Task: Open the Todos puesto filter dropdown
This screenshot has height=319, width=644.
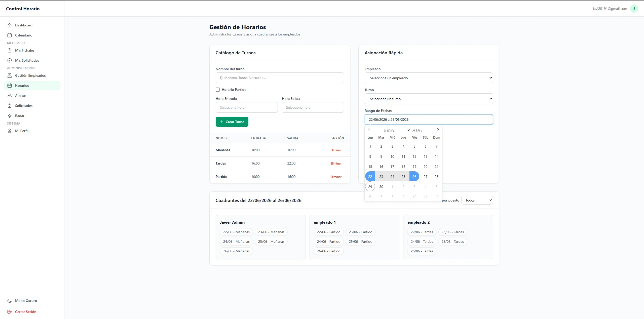Action: pos(477,200)
